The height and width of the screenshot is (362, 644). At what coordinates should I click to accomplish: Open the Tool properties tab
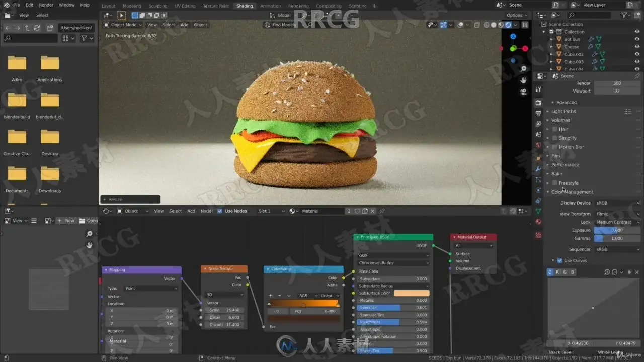538,89
